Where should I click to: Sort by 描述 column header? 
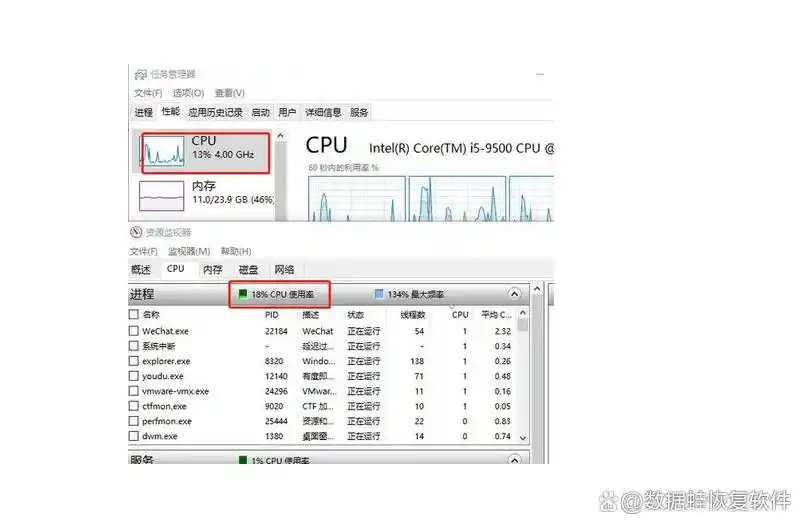(310, 314)
